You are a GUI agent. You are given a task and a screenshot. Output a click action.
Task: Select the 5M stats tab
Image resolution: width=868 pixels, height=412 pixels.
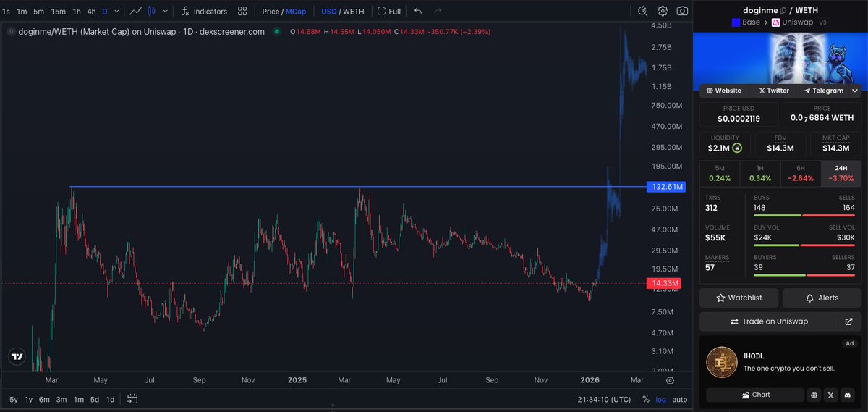(720, 172)
